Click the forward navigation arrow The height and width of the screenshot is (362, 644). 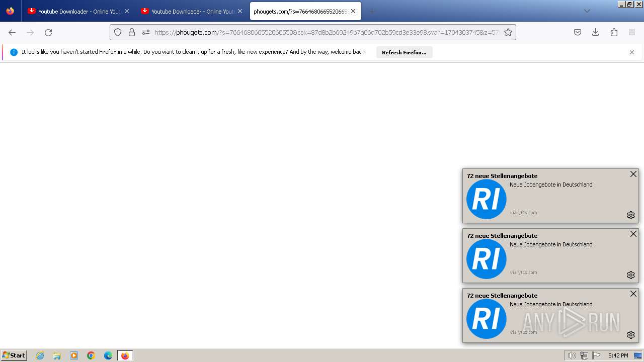pyautogui.click(x=30, y=32)
